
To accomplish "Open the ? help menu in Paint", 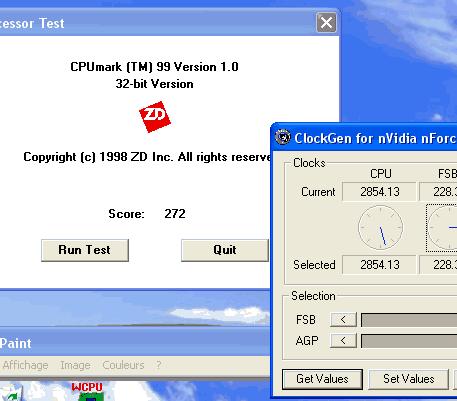I will coord(159,365).
